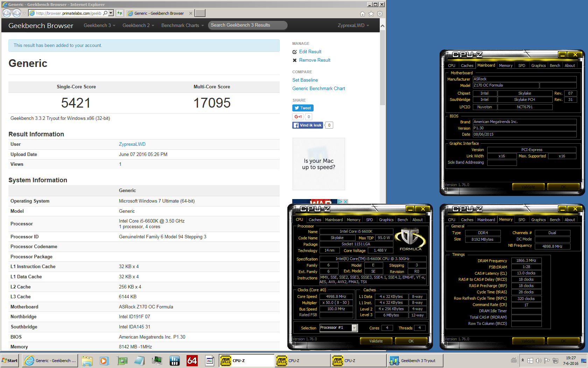588x368 pixels.
Task: Focus the Search Geekbench 3 Results field
Action: tap(248, 25)
